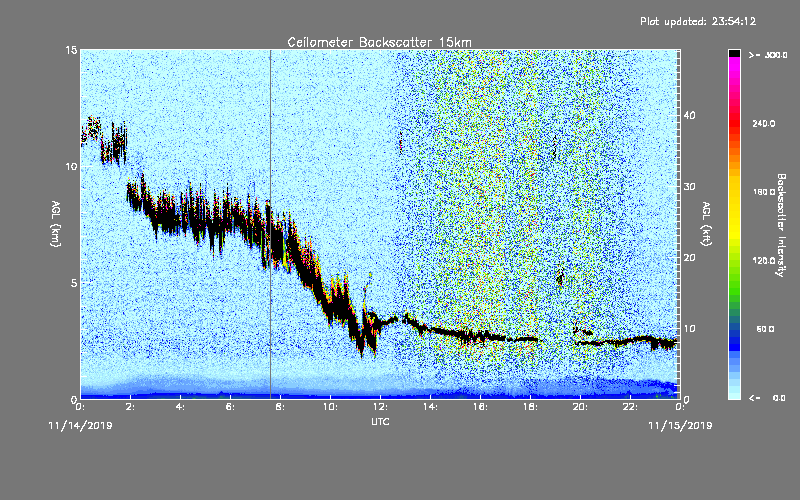This screenshot has width=800, height=500.
Task: Select the 'Ceilometer Backscatter 15km' plot title
Action: 379,42
